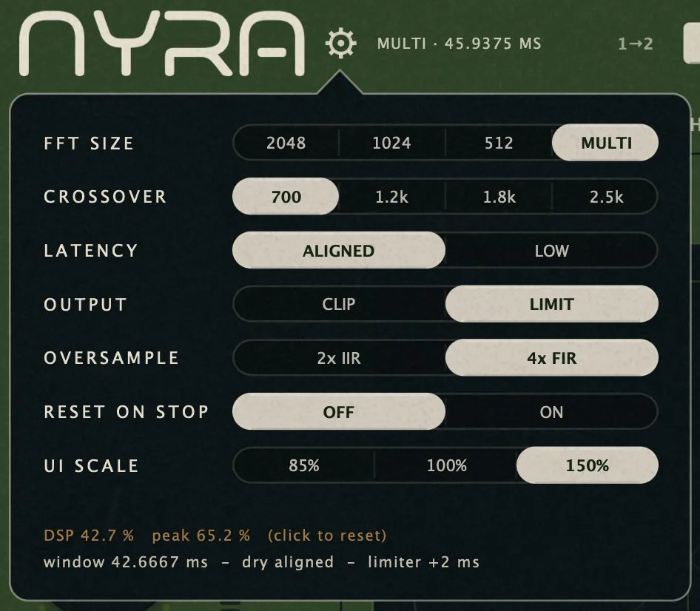
Task: Turn Reset on Stop ON
Action: [552, 411]
